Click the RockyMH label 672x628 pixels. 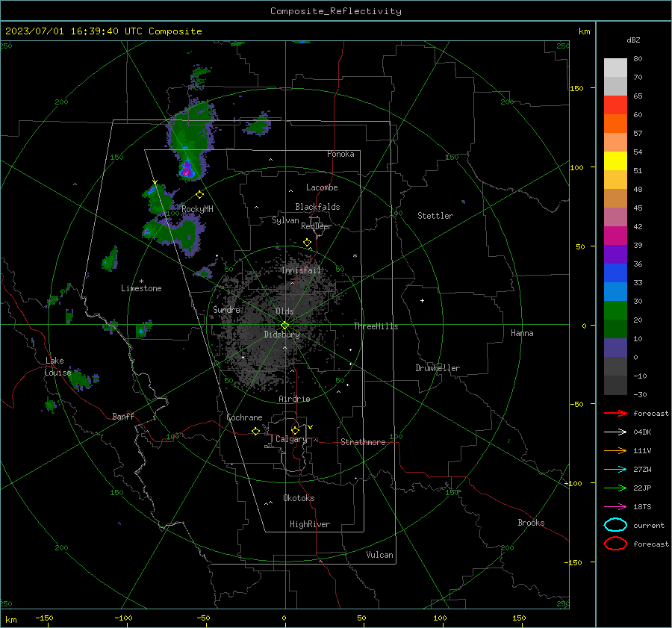click(197, 209)
